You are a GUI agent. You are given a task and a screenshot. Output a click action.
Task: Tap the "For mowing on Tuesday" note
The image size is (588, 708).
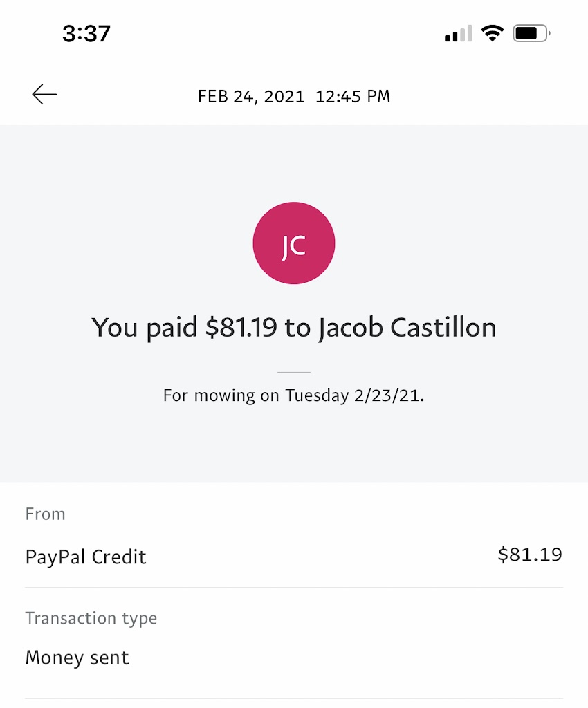[x=294, y=396]
